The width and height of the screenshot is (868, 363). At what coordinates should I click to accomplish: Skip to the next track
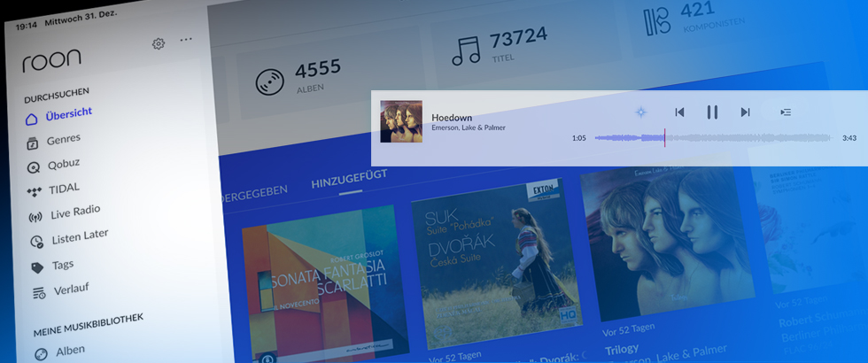745,112
